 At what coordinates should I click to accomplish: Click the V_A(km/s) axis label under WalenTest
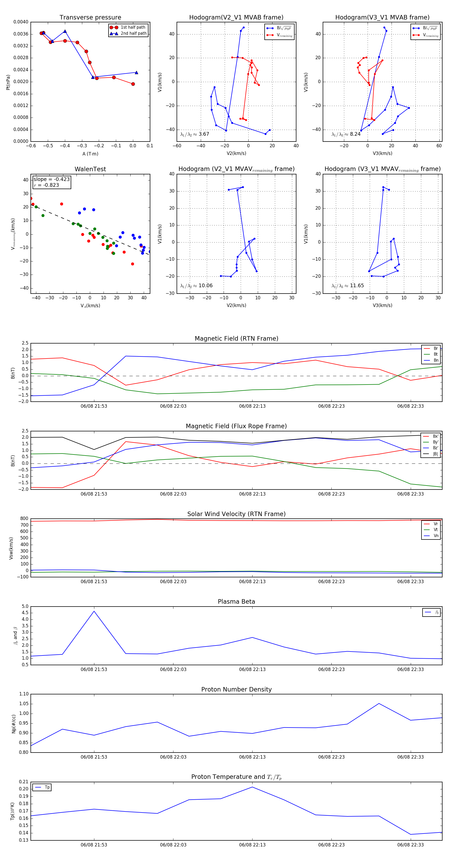(90, 306)
